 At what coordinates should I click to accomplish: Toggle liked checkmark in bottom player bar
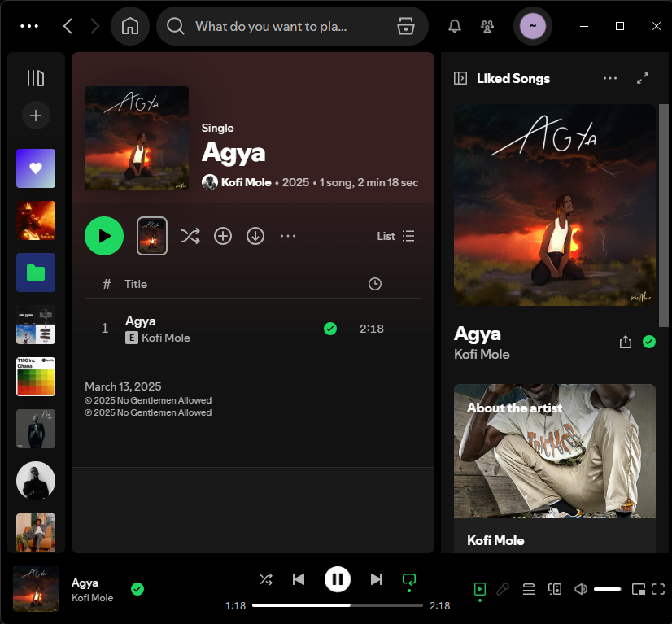pos(137,589)
